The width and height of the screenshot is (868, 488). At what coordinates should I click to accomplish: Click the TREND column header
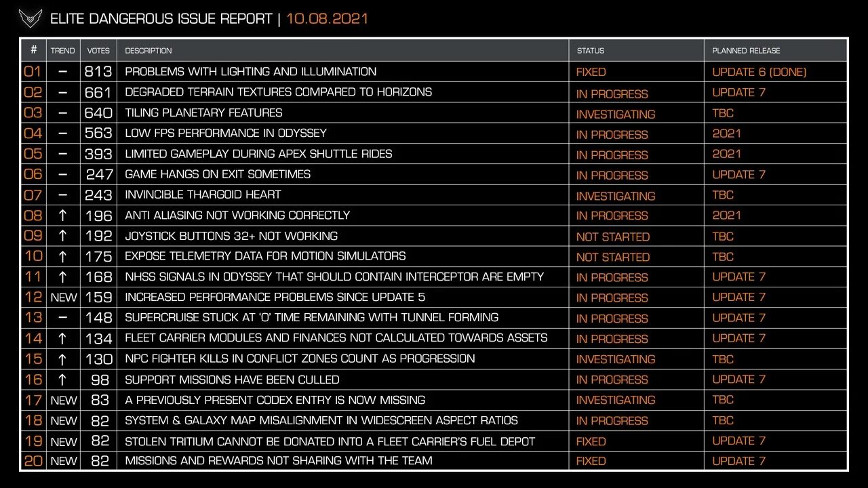[x=63, y=51]
